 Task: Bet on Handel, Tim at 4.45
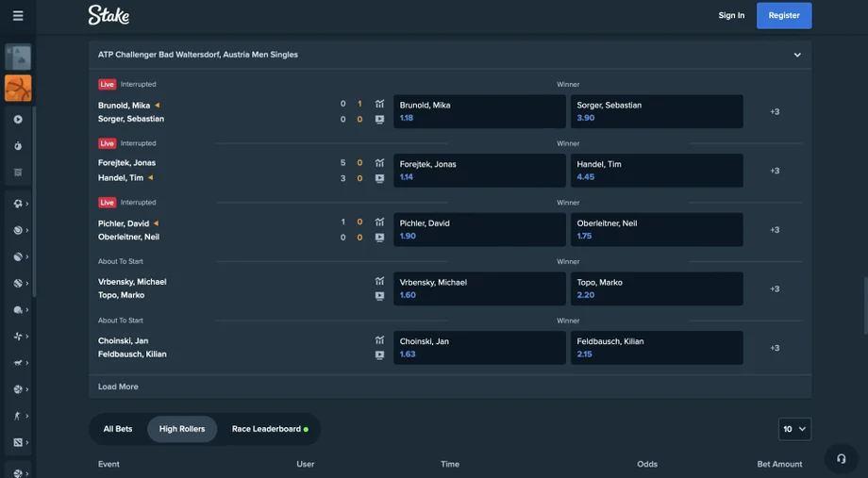[x=657, y=171]
